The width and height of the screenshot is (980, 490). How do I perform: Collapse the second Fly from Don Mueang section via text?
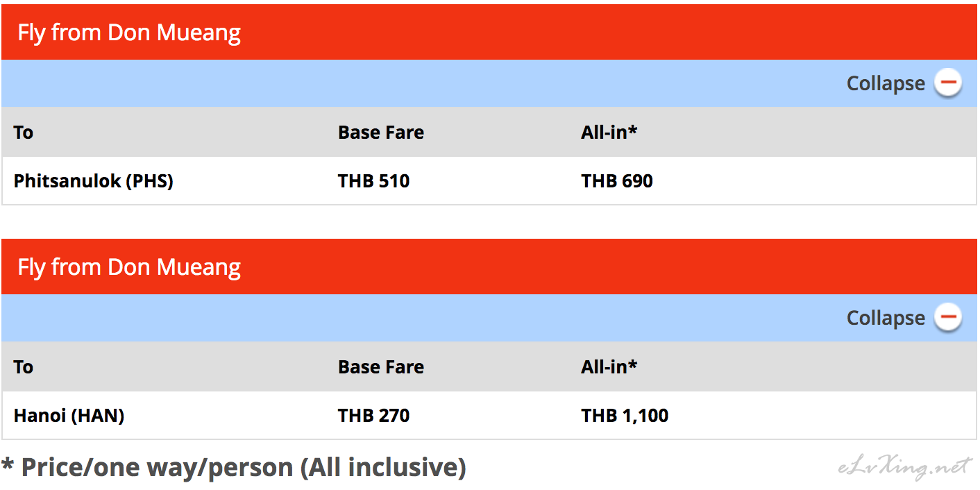[886, 319]
